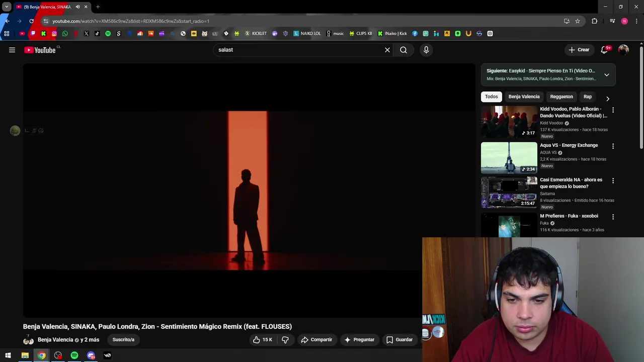The height and width of the screenshot is (362, 644).
Task: Open options for M Prefieres video
Action: [613, 217]
